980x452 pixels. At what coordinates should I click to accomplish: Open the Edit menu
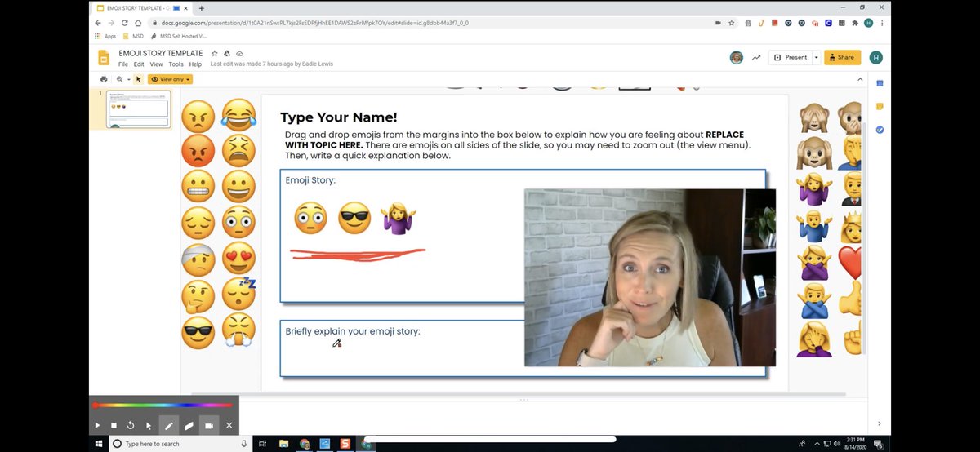(139, 64)
